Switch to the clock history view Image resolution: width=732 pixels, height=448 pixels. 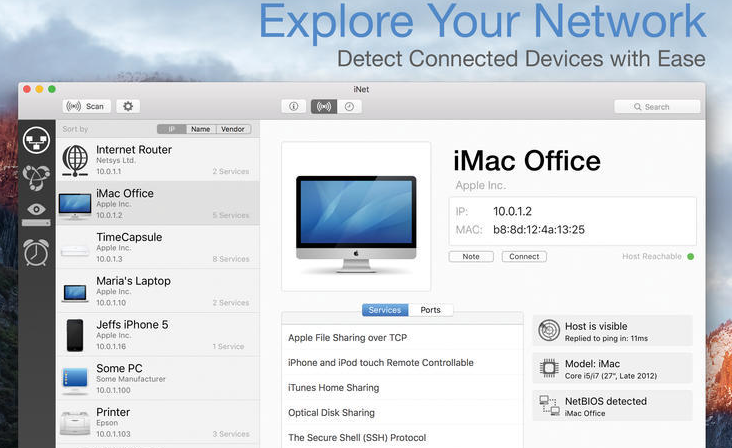click(349, 106)
